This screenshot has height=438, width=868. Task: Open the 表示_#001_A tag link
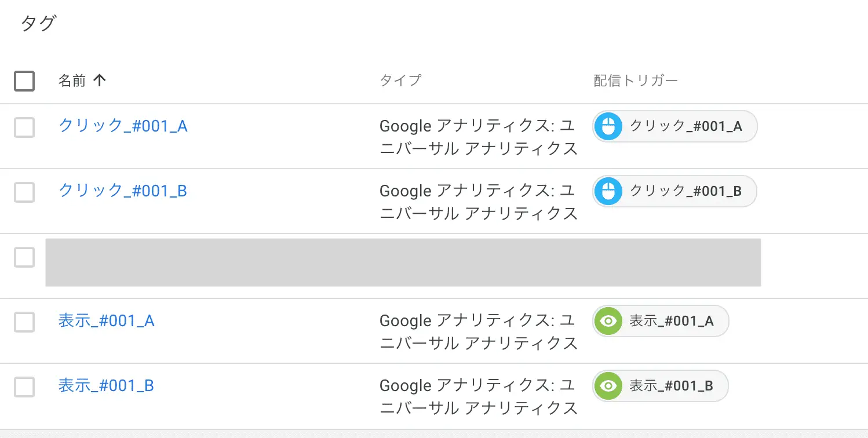pos(107,320)
